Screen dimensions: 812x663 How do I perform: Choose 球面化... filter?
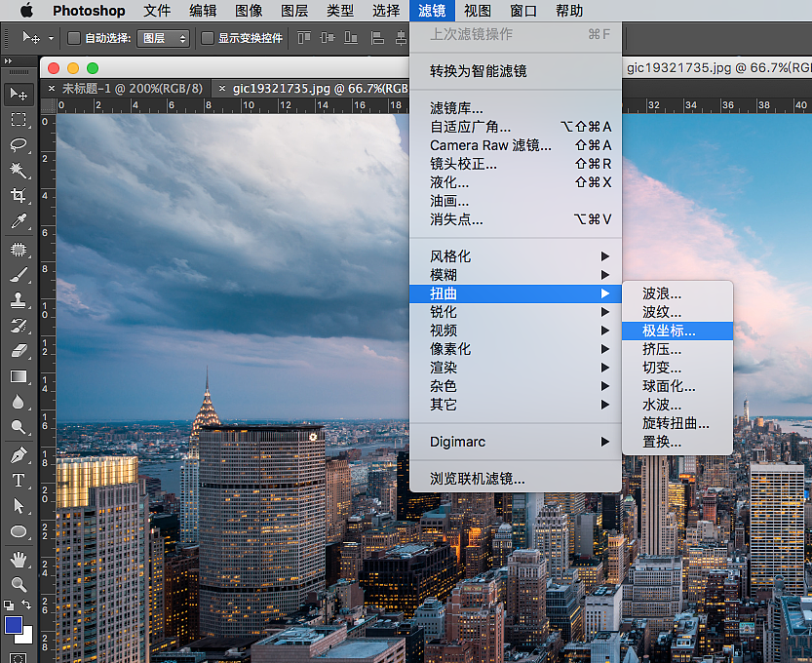(677, 386)
